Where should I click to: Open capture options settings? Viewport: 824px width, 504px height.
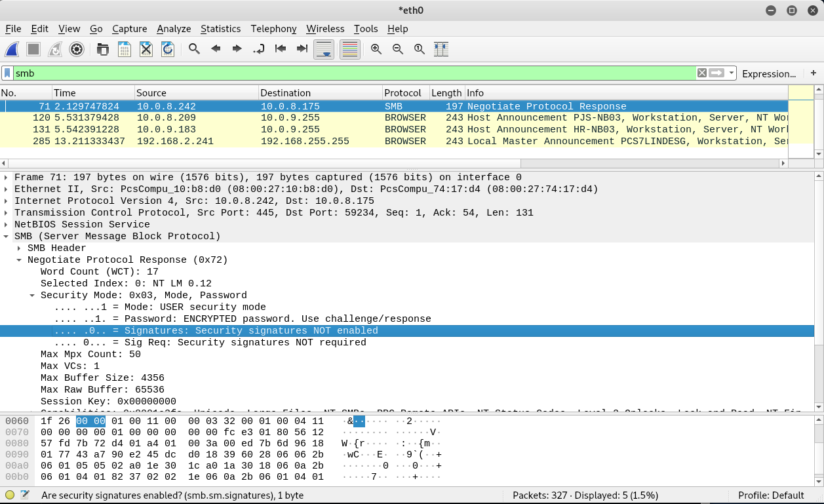[x=77, y=49]
